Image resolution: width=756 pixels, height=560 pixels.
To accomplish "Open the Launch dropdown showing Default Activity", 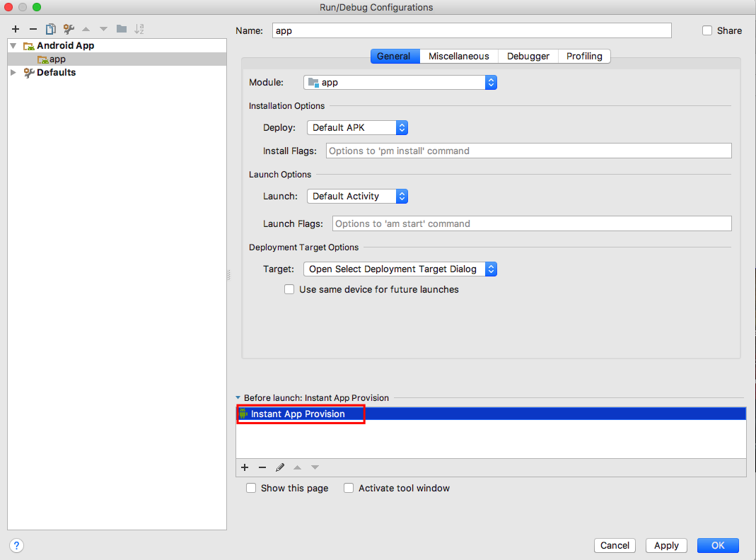I will (358, 196).
